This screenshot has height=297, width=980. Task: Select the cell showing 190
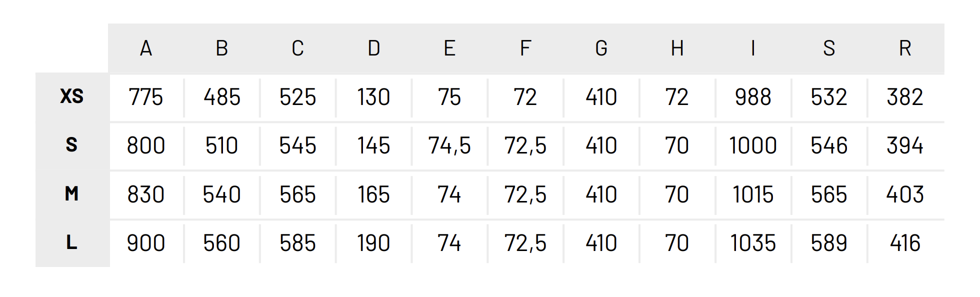(374, 243)
